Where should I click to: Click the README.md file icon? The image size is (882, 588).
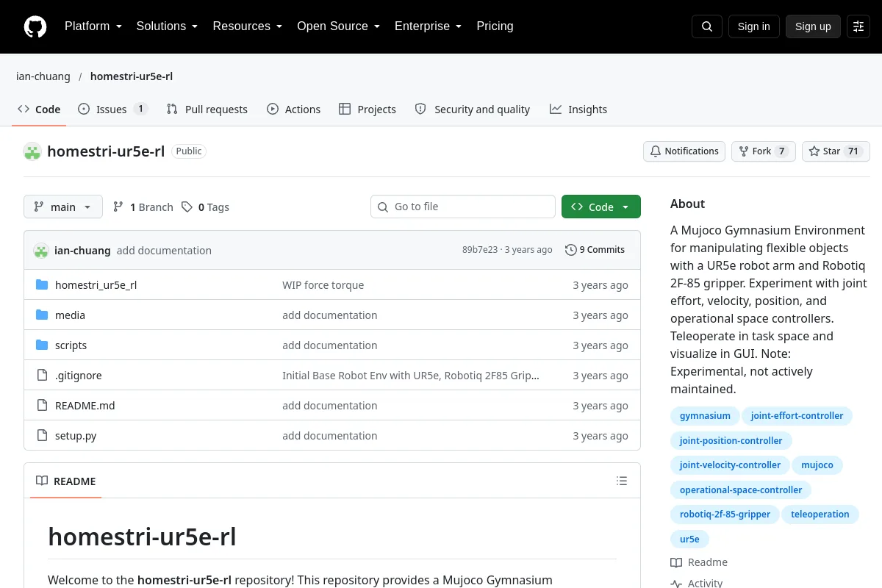pos(42,405)
